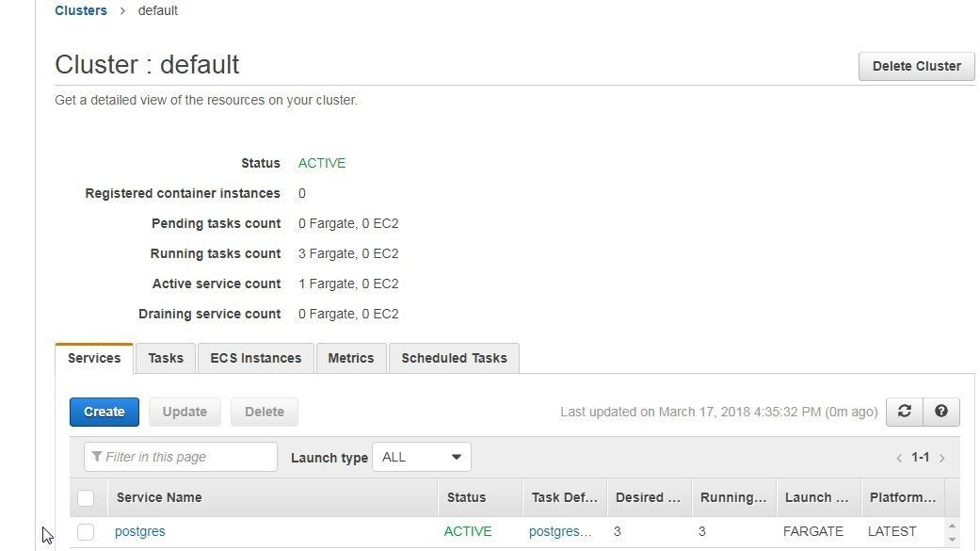Image resolution: width=980 pixels, height=551 pixels.
Task: Open the Launch type ALL dropdown
Action: tap(421, 457)
